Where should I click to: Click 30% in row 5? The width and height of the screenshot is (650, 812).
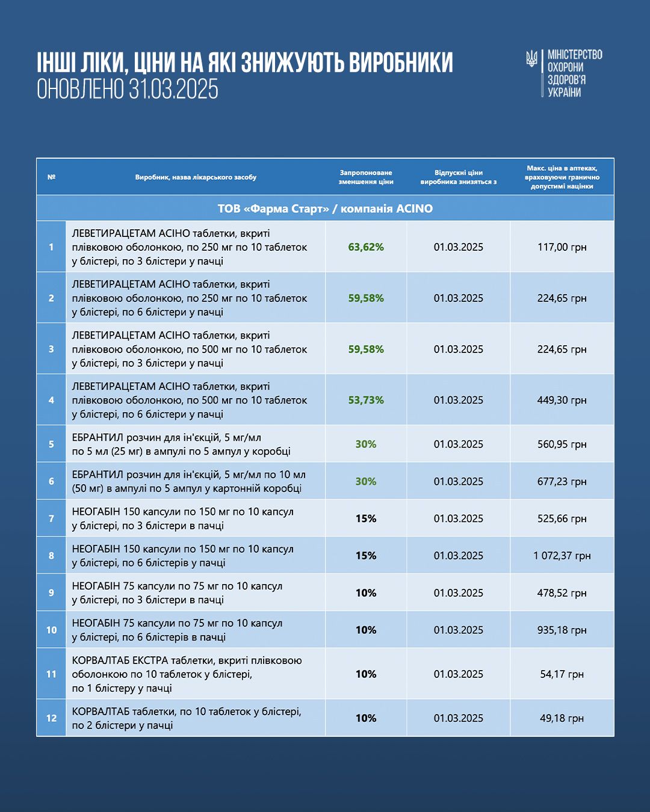tap(366, 444)
